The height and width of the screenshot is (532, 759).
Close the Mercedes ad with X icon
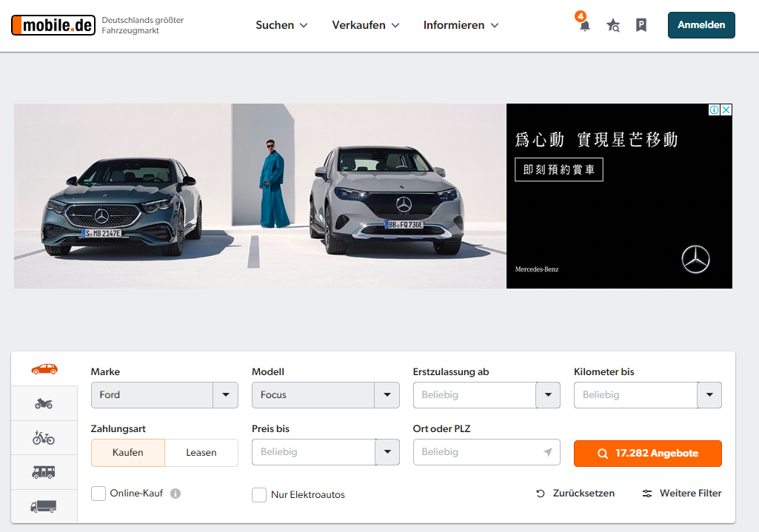[726, 110]
